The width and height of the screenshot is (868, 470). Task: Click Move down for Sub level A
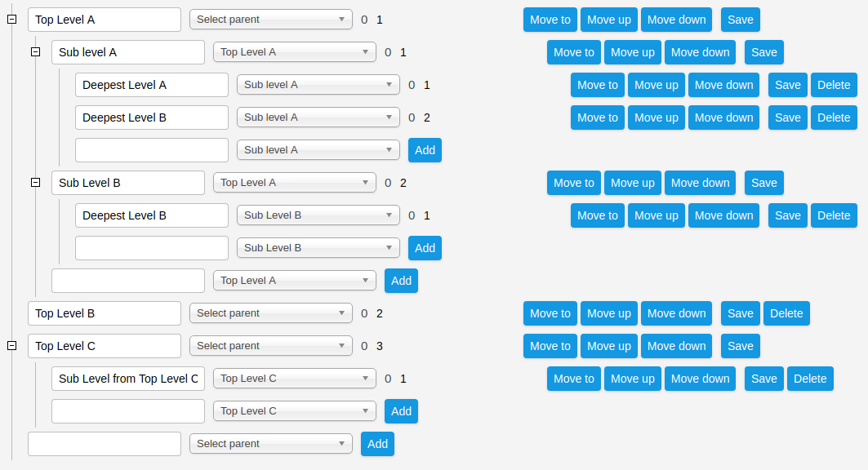(701, 52)
